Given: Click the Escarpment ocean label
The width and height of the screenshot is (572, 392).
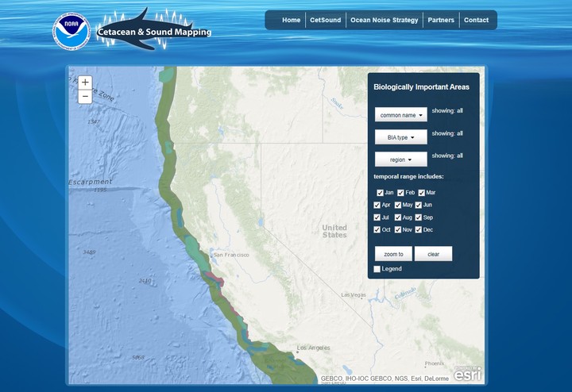Looking at the screenshot, I should coord(90,182).
